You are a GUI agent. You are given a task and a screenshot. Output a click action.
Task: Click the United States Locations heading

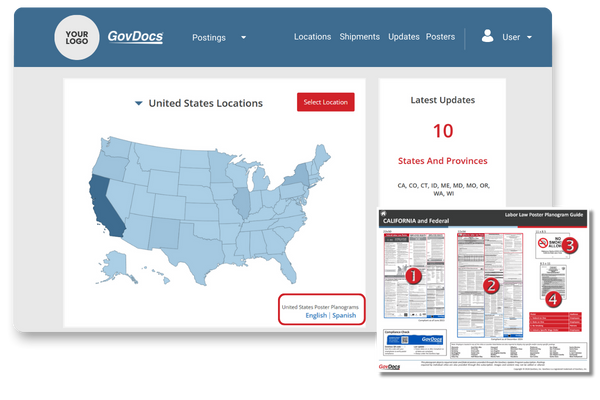205,103
